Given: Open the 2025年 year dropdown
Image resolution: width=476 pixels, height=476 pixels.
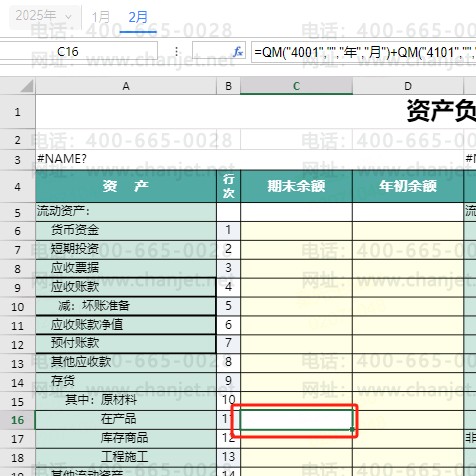Looking at the screenshot, I should (44, 16).
